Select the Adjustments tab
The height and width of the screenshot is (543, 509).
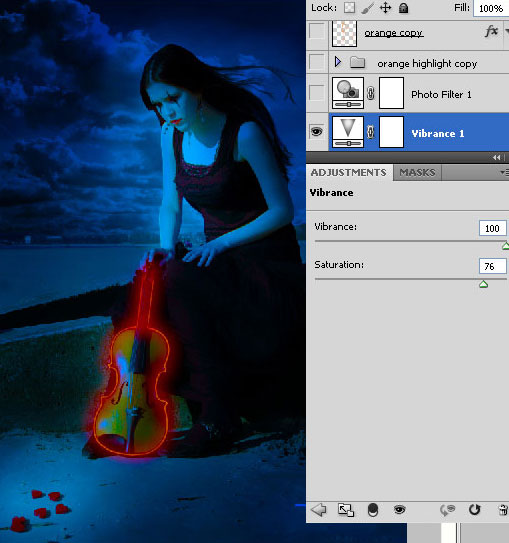[349, 172]
